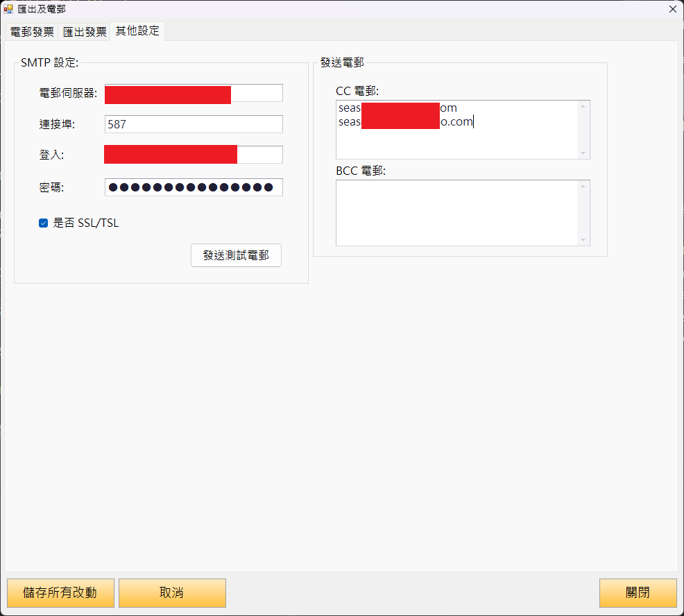Save changes with the 儲存所有改動 button
This screenshot has width=684, height=616.
[x=60, y=593]
